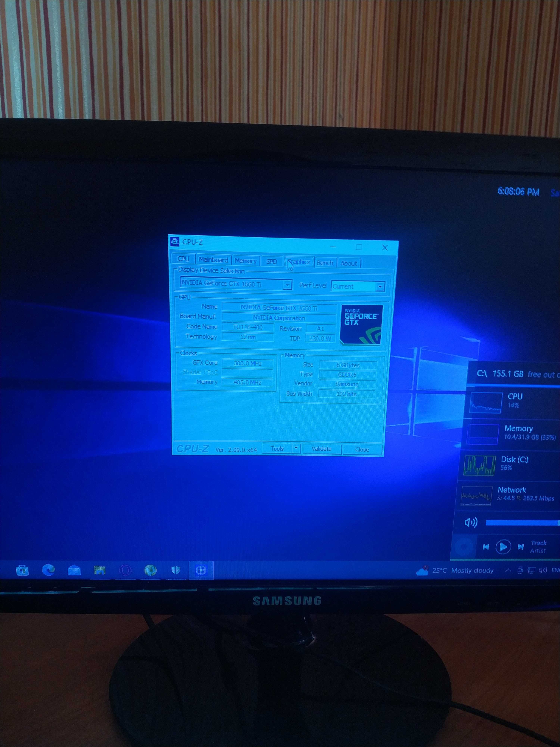
Task: Open the volume tray icon
Action: 543,570
